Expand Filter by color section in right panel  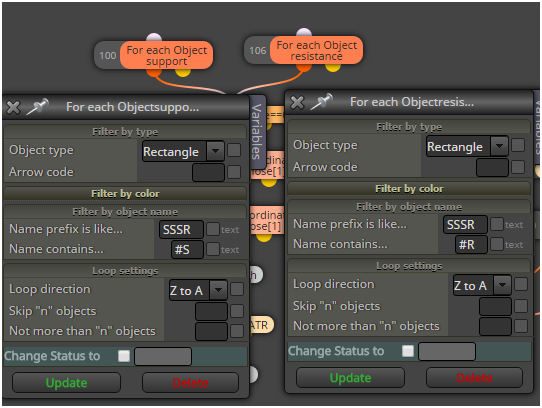(x=409, y=188)
